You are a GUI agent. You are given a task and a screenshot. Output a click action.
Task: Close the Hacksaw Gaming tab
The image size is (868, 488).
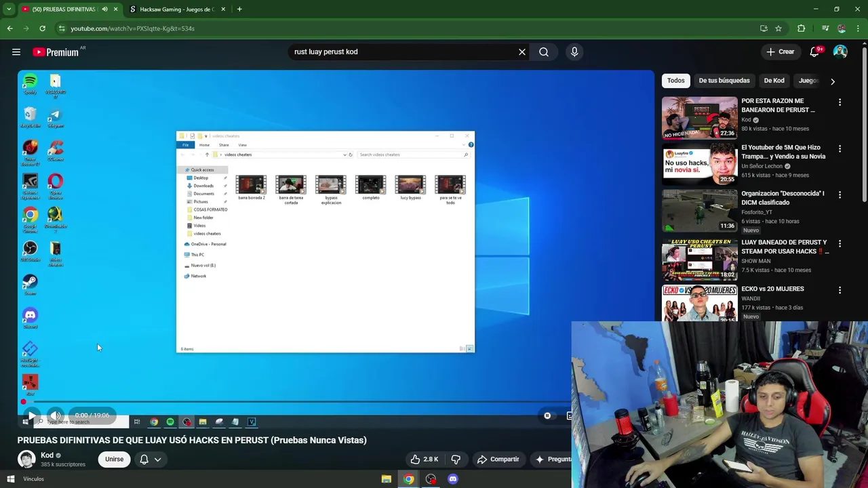click(223, 9)
